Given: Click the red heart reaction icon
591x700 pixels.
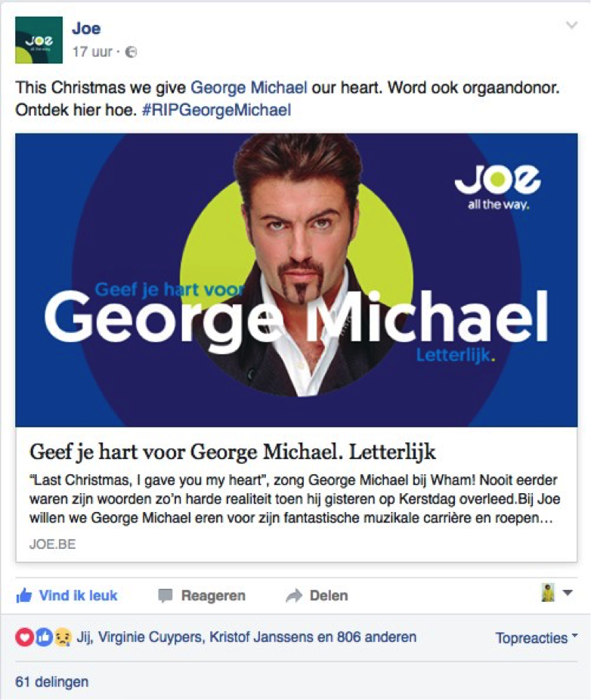Looking at the screenshot, I should pyautogui.click(x=25, y=637).
